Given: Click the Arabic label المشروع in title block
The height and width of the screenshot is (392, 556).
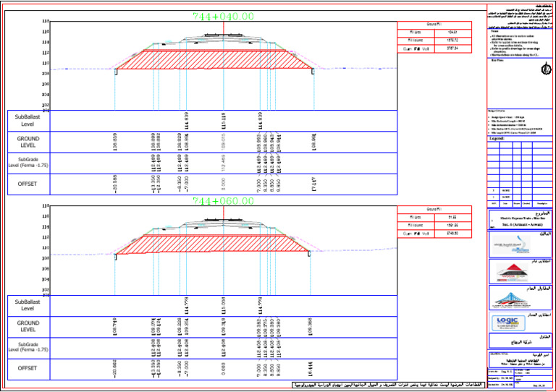Looking at the screenshot, I should coord(542,213).
